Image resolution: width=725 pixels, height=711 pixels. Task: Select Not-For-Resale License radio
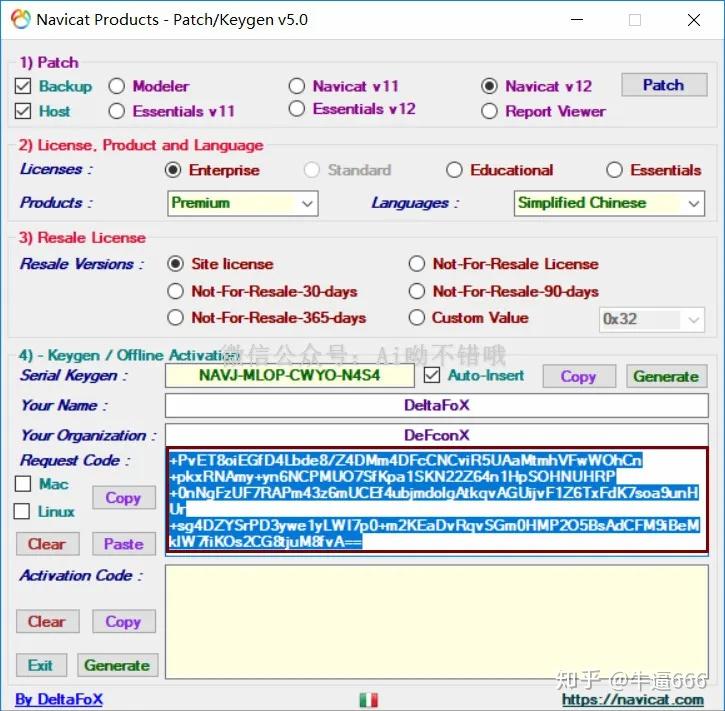pyautogui.click(x=417, y=264)
